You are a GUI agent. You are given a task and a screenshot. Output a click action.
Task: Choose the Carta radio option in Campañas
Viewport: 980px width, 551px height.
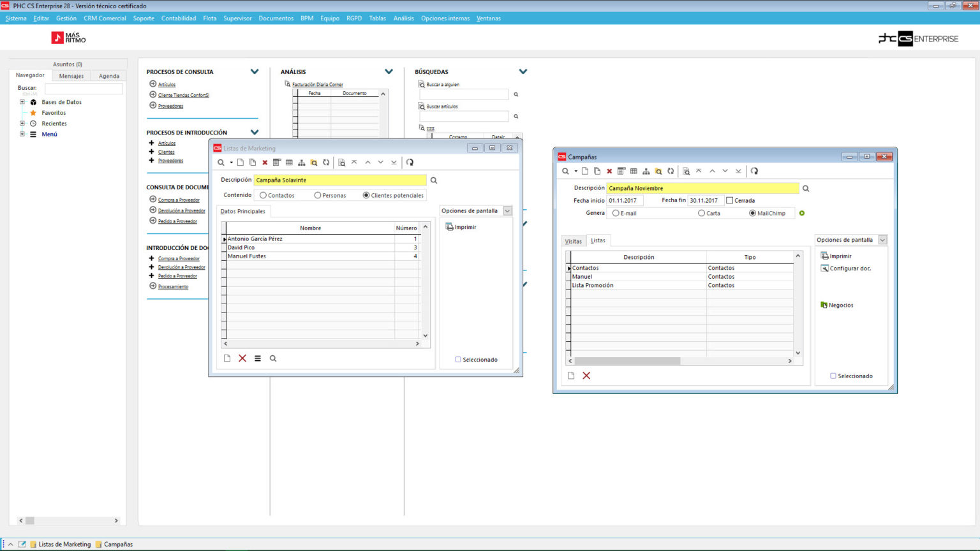[702, 213]
